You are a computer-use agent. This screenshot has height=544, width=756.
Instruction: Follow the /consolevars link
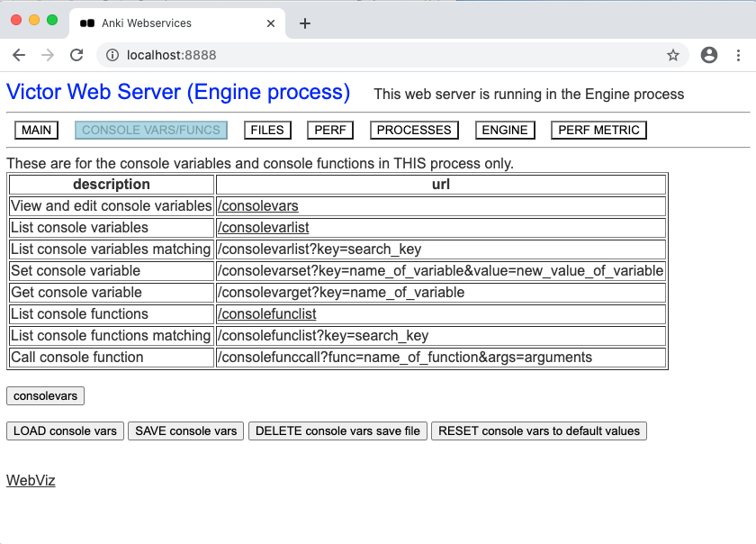pos(256,205)
